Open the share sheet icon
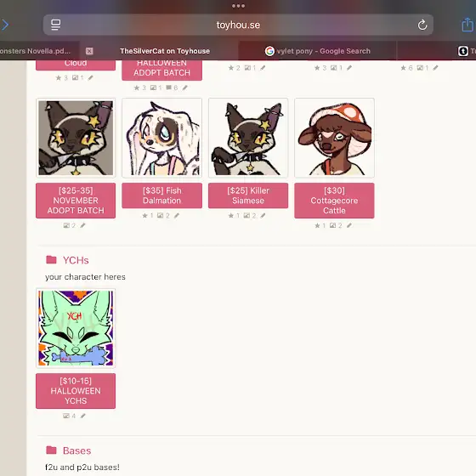This screenshot has width=476, height=476. pos(467,25)
